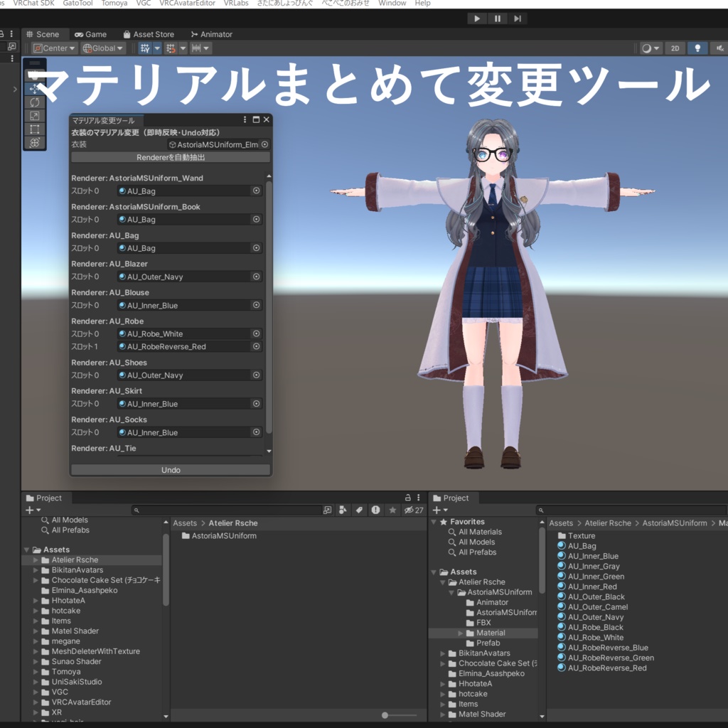Open object picker for 衣装 field

264,144
